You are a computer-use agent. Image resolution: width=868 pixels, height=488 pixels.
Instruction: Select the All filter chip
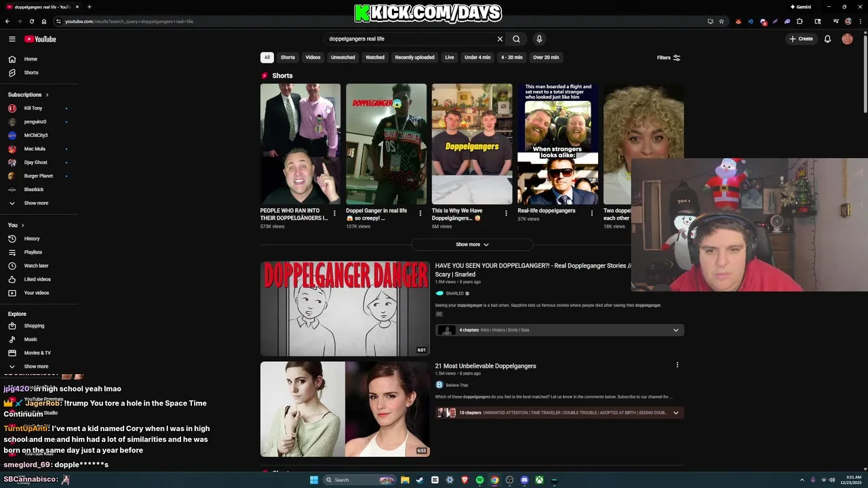tap(267, 58)
